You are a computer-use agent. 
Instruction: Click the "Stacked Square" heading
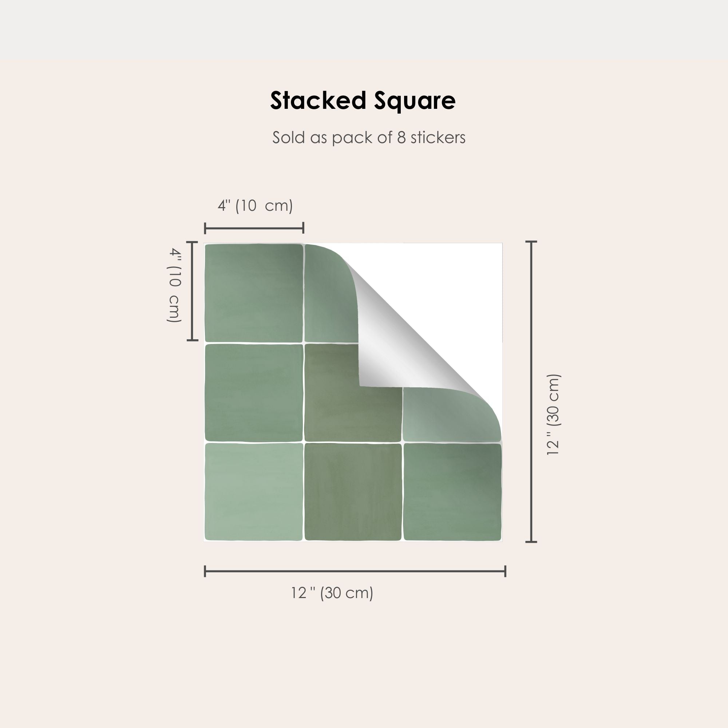click(363, 101)
